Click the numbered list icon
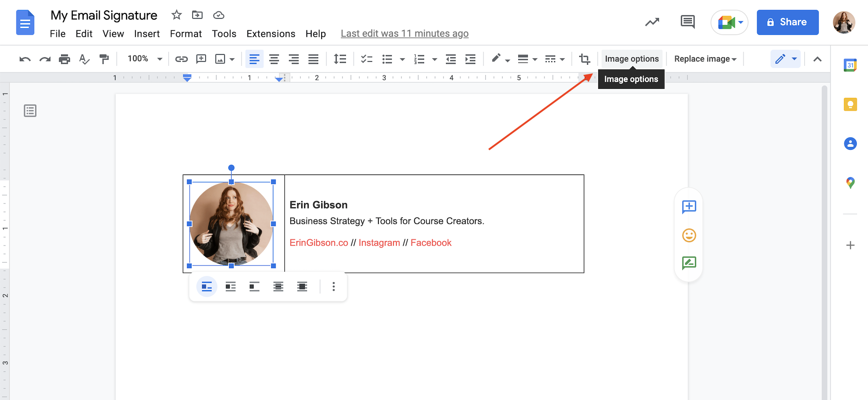This screenshot has height=400, width=868. (419, 59)
